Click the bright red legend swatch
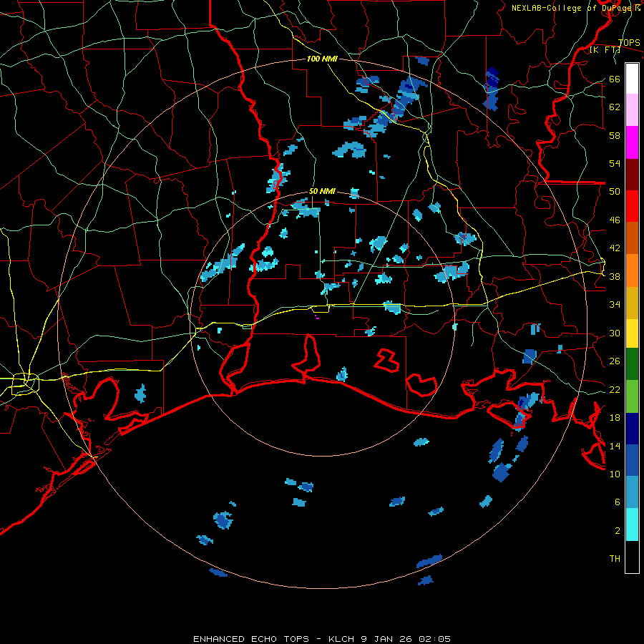 [x=632, y=206]
